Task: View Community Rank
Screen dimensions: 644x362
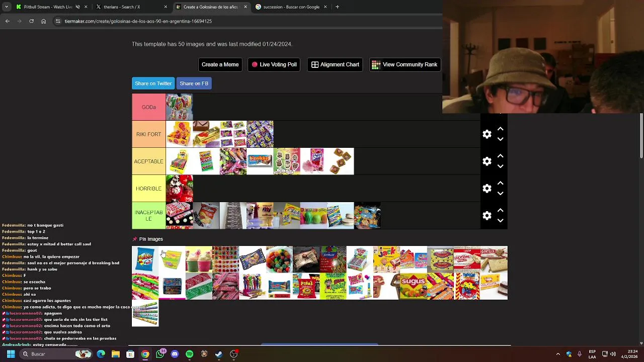Action: (405, 64)
